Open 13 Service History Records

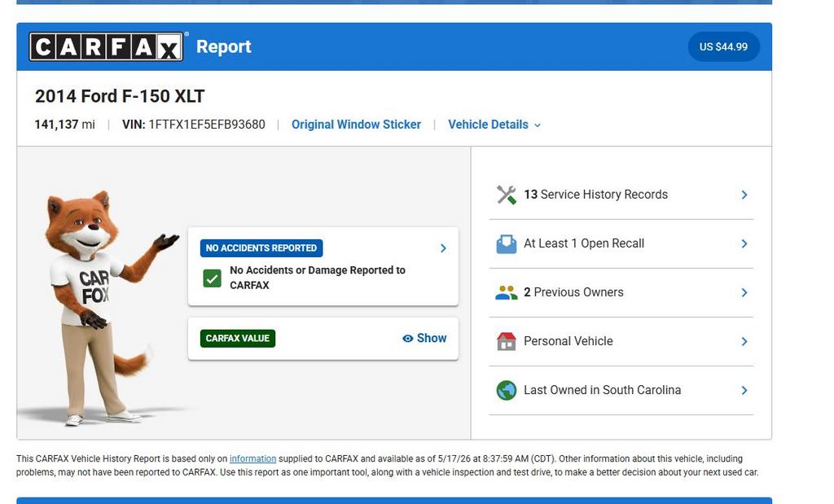[x=621, y=195]
